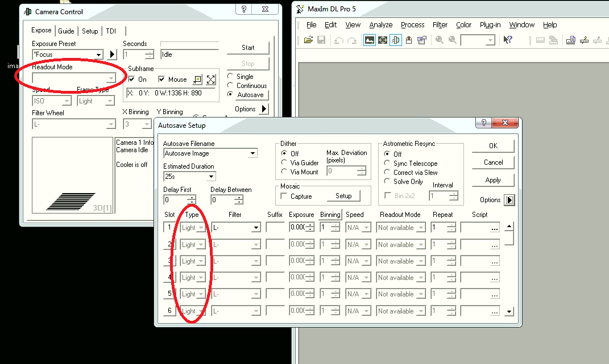
Task: Open the Readout Mode dropdown in Camera Control
Action: click(111, 78)
